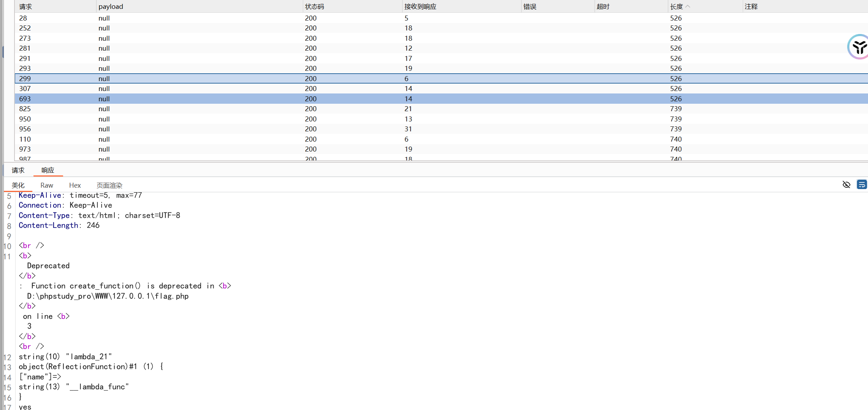868x410 pixels.
Task: Click the payload column header
Action: [110, 6]
